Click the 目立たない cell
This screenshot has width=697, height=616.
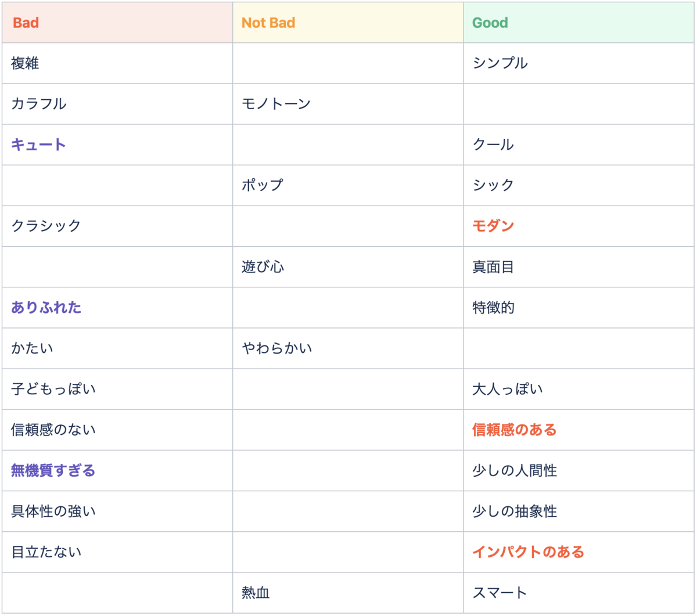tap(117, 552)
